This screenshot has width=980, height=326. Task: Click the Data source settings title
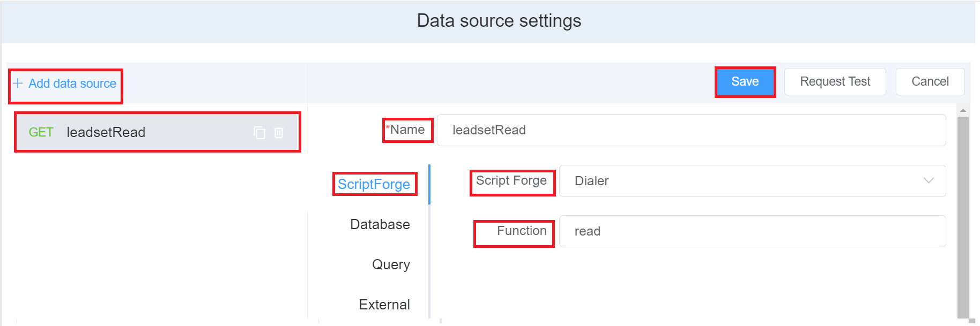(x=499, y=21)
